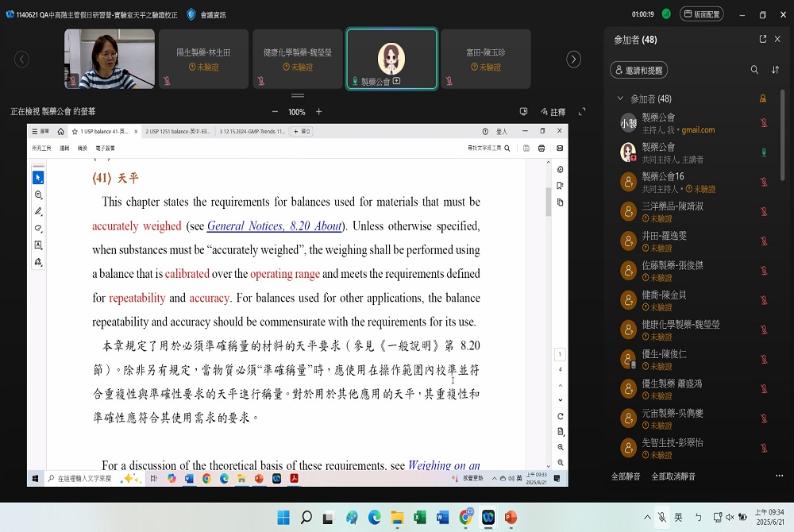Switch to the 3 12.15.2024-GMP-Trends tab
This screenshot has width=794, height=532.
(252, 132)
